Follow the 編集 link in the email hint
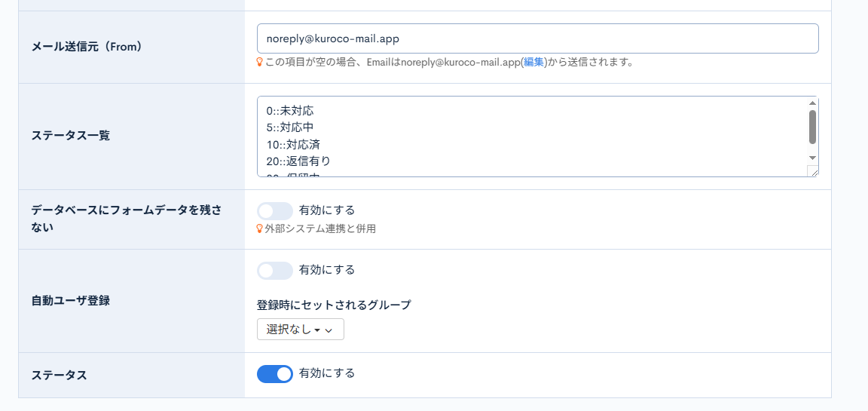Viewport: 868px width, 411px height. (533, 62)
